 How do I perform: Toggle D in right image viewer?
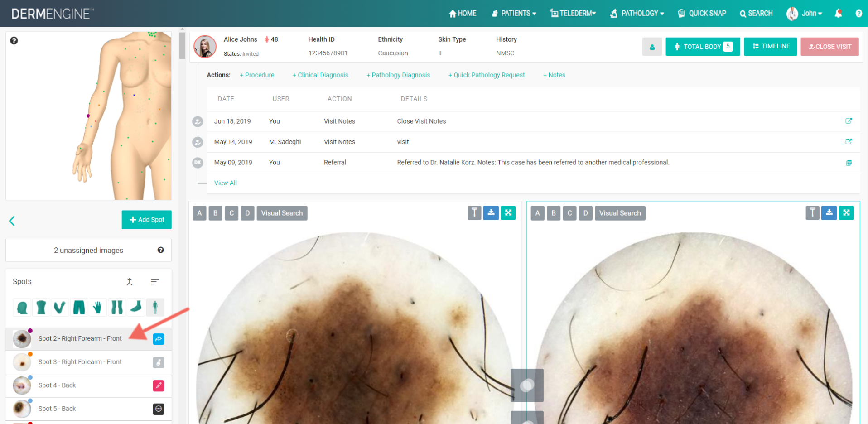click(x=586, y=213)
